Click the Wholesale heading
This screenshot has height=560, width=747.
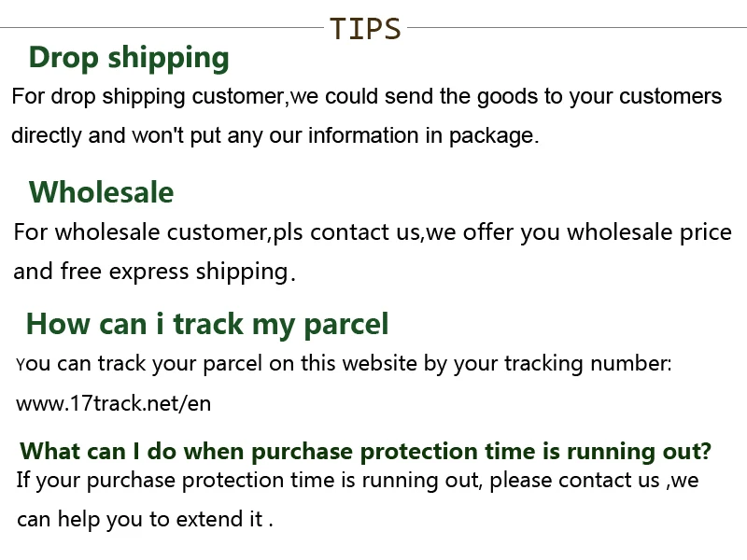(101, 192)
